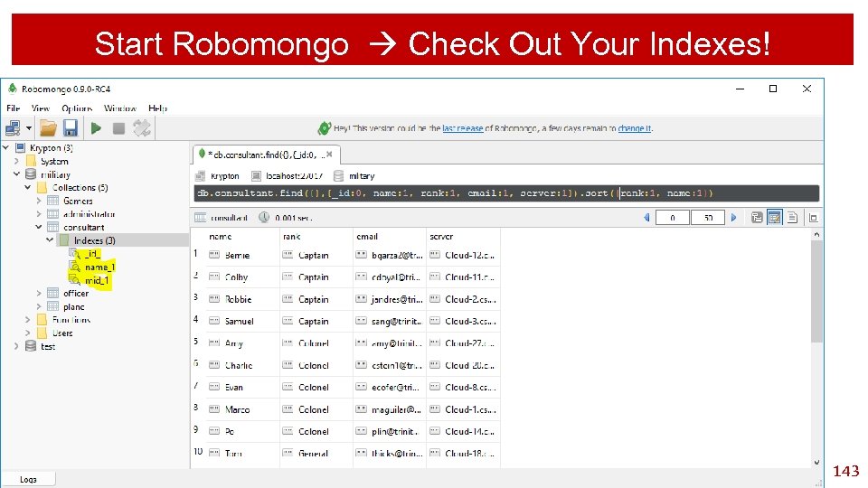The image size is (868, 488).
Task: Expand the plane collection
Action: (x=39, y=306)
